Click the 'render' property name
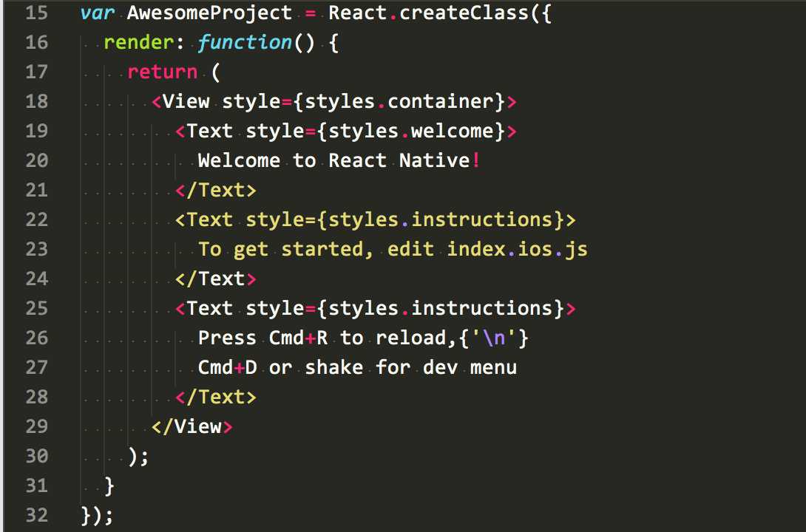Viewport: 806px width, 532px height. [x=139, y=42]
